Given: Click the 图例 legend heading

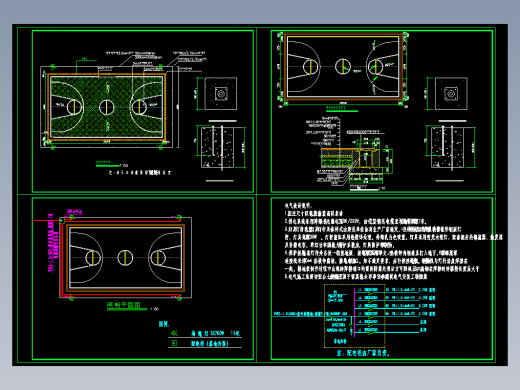Looking at the screenshot, I should pos(164,324).
